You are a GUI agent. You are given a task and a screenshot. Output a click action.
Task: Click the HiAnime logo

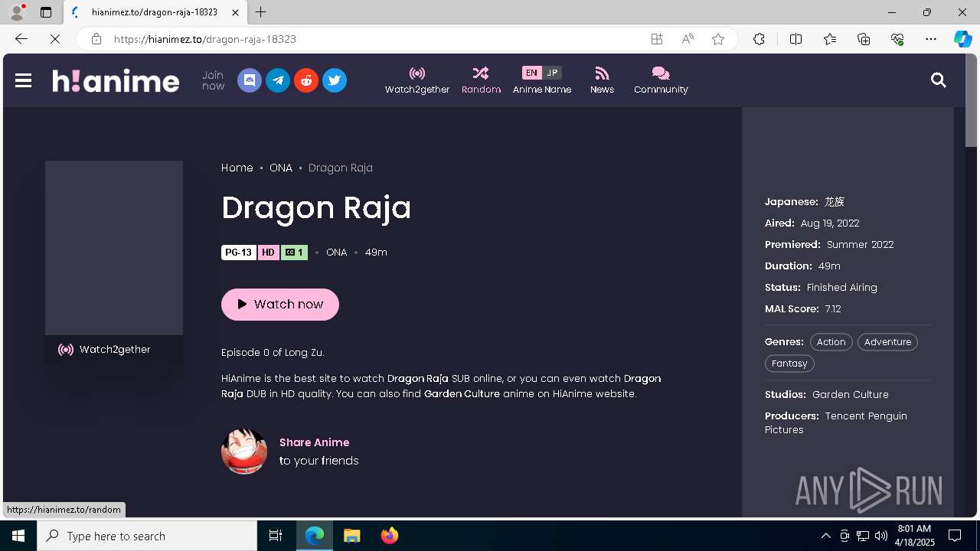coord(116,80)
